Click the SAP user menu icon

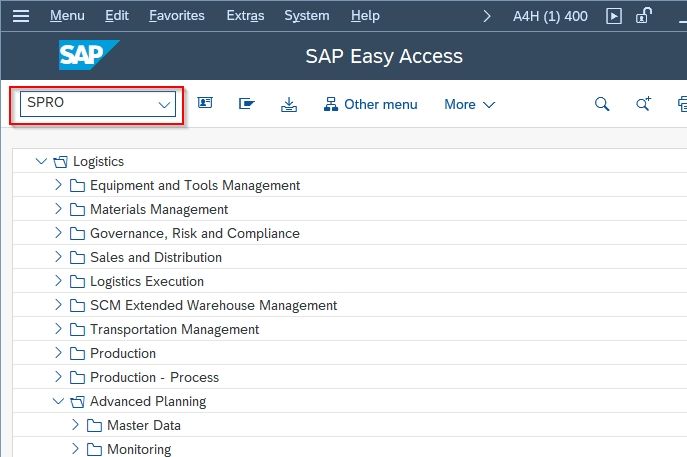205,103
